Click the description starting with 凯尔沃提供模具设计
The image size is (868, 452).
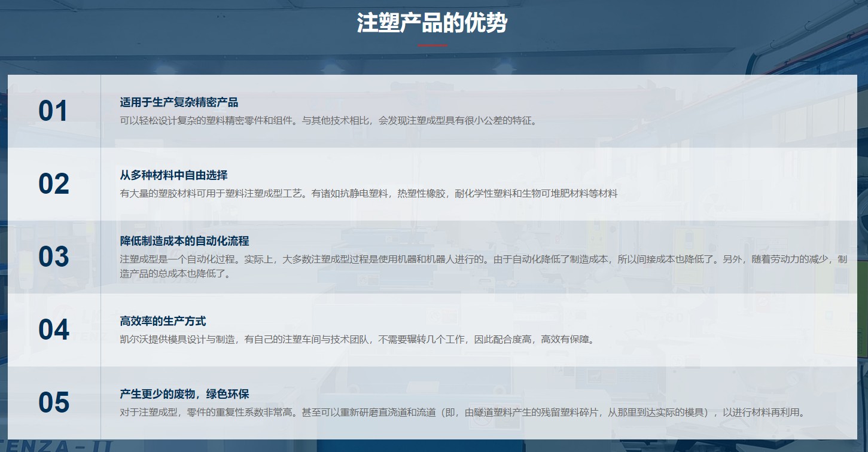pyautogui.click(x=358, y=339)
